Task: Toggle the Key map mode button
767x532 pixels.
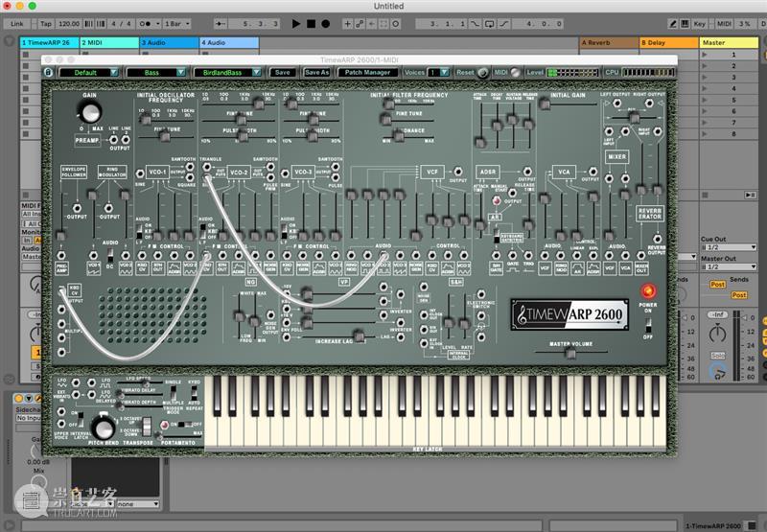Action: click(x=700, y=23)
